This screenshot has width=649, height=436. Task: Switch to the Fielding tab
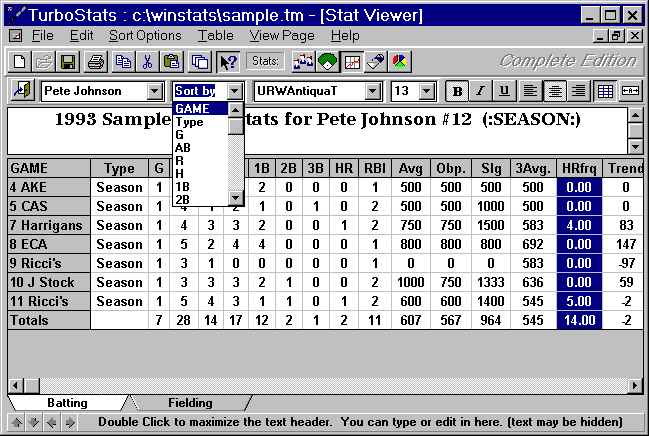(x=190, y=403)
